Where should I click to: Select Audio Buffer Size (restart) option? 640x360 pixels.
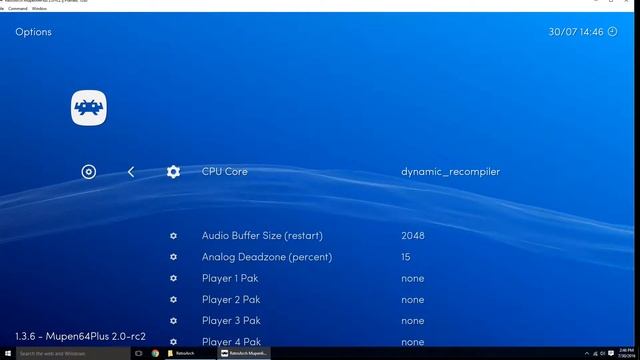262,236
